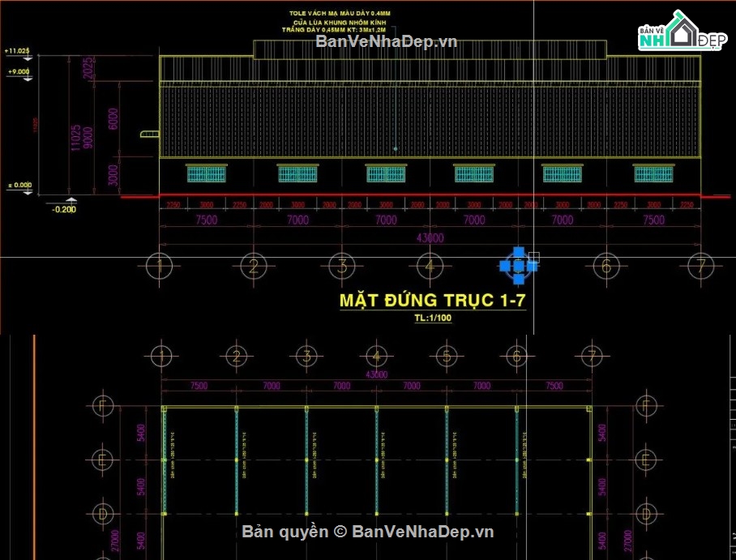Select the cyan window between axes 6 and 7
736x560 pixels.
(653, 173)
